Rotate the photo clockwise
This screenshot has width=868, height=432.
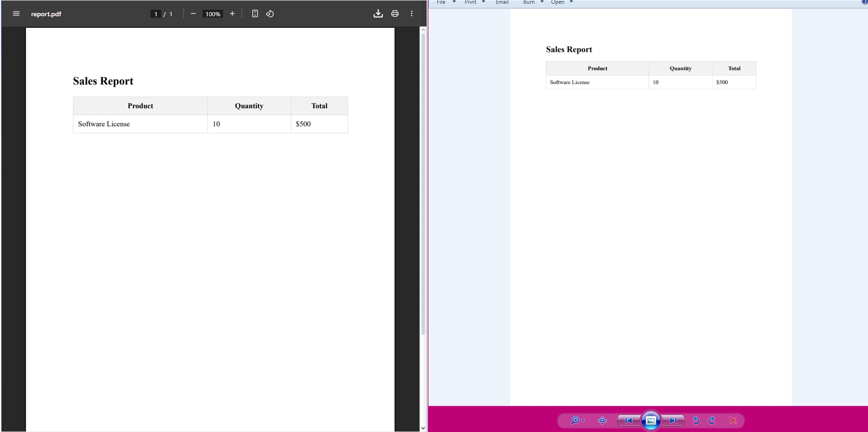click(711, 420)
